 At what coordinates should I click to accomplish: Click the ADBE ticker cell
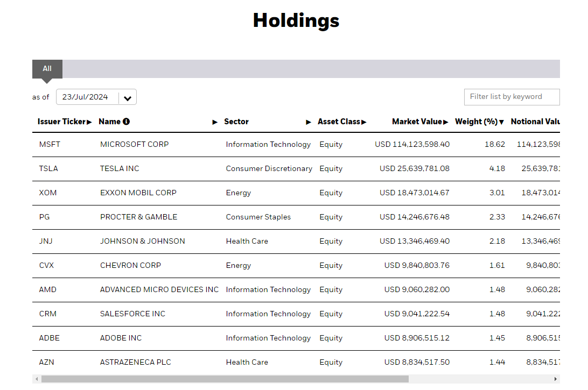coord(49,338)
